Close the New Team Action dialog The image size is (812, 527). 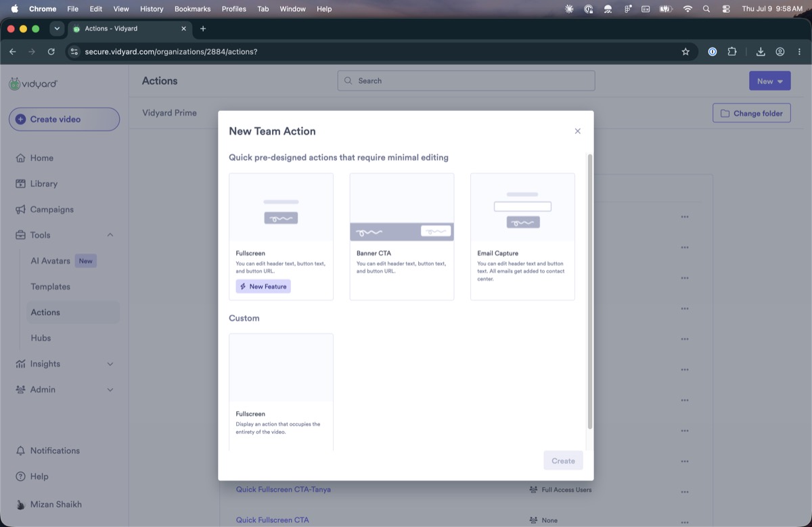[577, 131]
